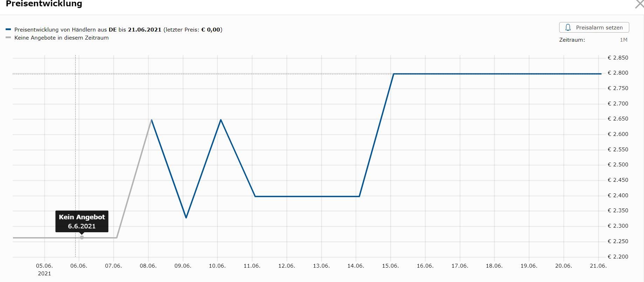The image size is (644, 282).
Task: Close the Preisentwicklung dialog
Action: (x=639, y=4)
